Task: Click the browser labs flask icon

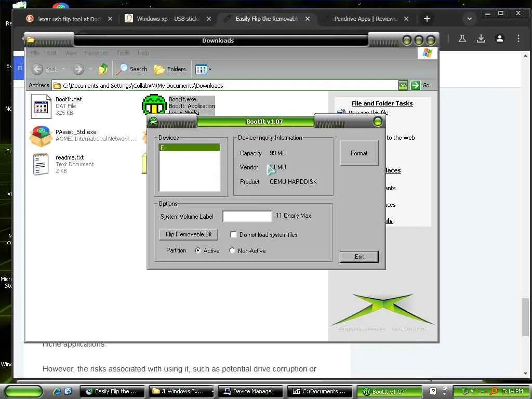Action: click(x=462, y=38)
